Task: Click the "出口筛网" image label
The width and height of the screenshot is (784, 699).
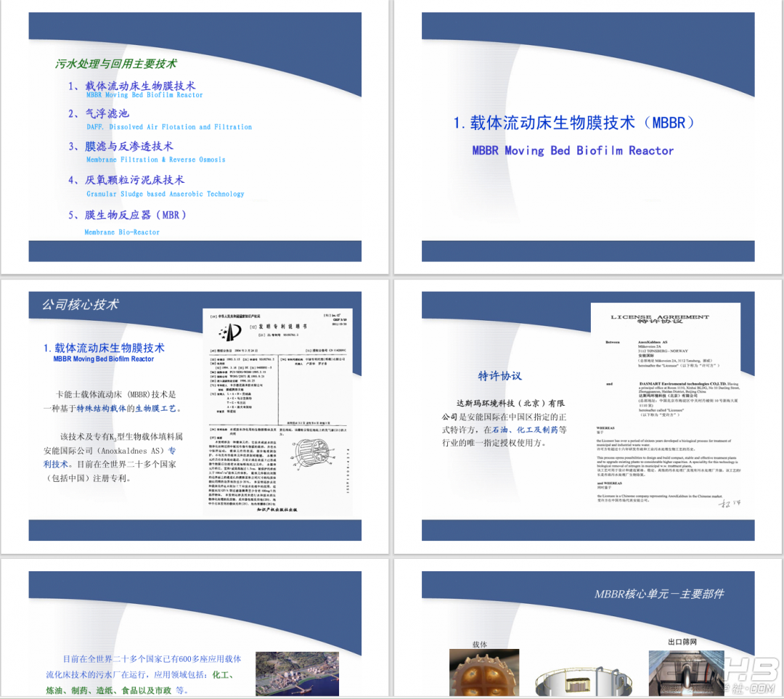Action: tap(682, 642)
